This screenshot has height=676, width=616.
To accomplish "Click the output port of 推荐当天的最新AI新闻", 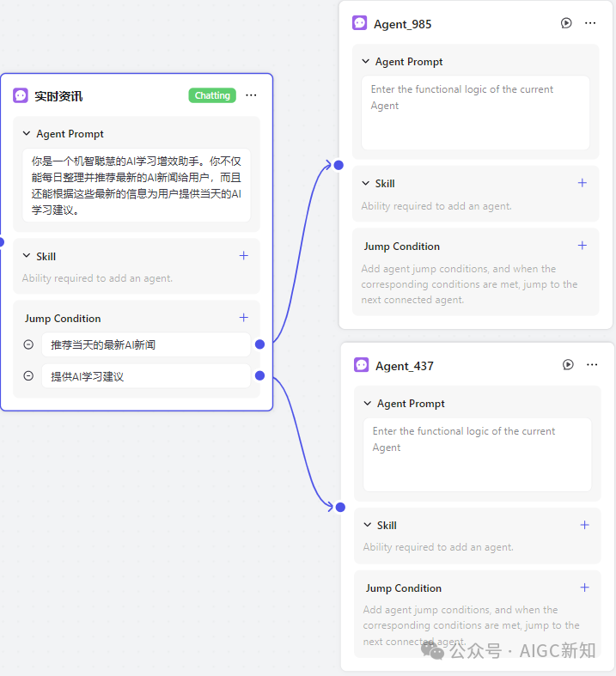I will point(259,344).
